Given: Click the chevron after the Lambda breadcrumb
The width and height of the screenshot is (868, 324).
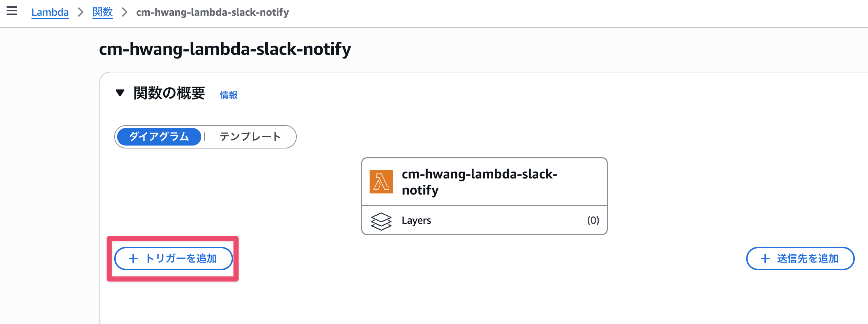Looking at the screenshot, I should click(81, 12).
